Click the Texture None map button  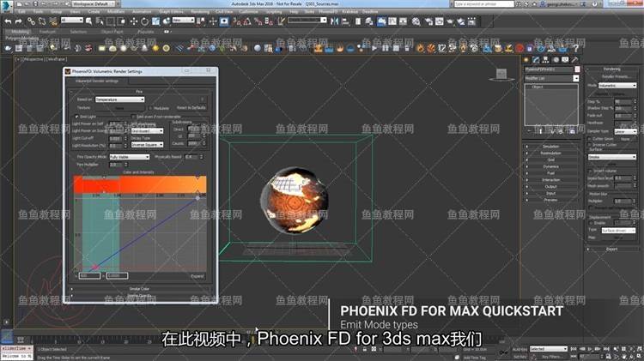pyautogui.click(x=119, y=108)
